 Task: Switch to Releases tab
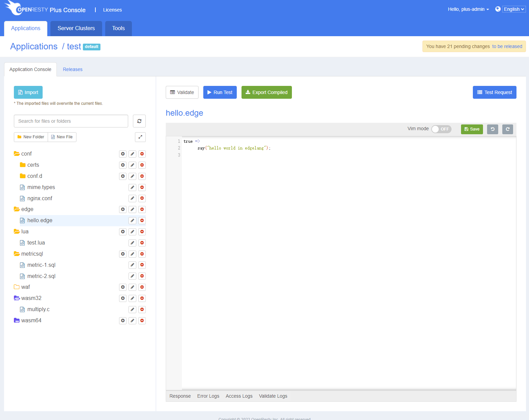73,69
